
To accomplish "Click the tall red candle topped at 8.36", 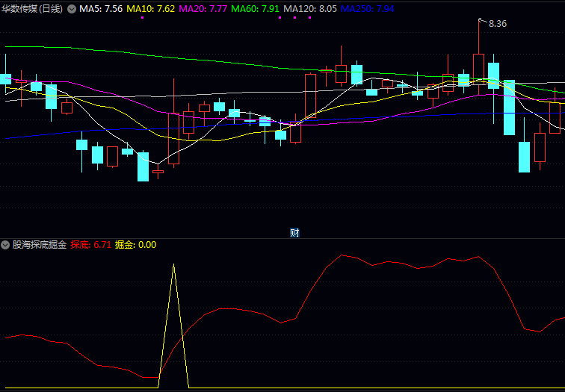I will (478, 66).
